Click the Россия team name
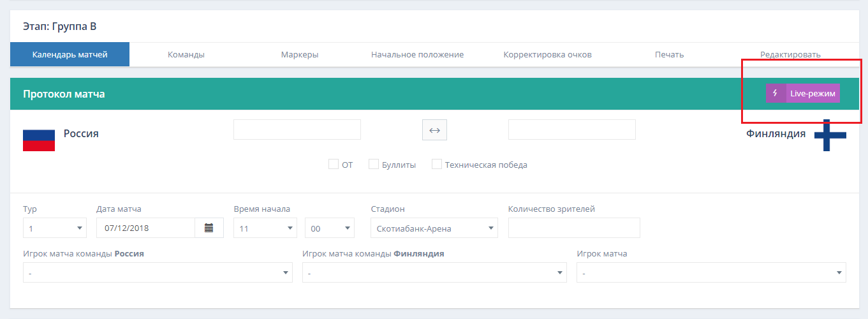 [x=81, y=134]
